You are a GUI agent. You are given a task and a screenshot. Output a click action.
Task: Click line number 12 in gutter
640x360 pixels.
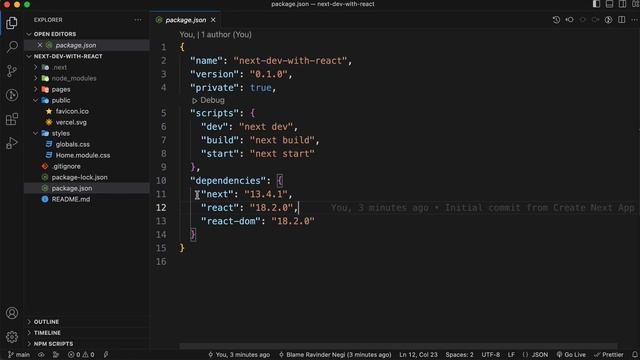(161, 207)
